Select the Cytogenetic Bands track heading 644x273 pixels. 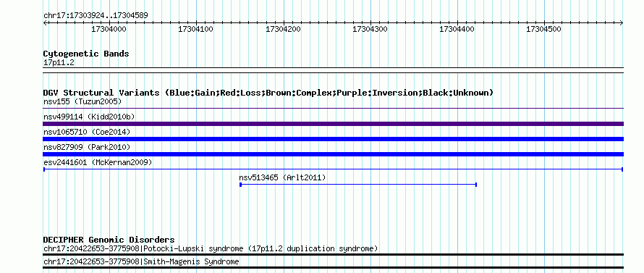pos(86,54)
